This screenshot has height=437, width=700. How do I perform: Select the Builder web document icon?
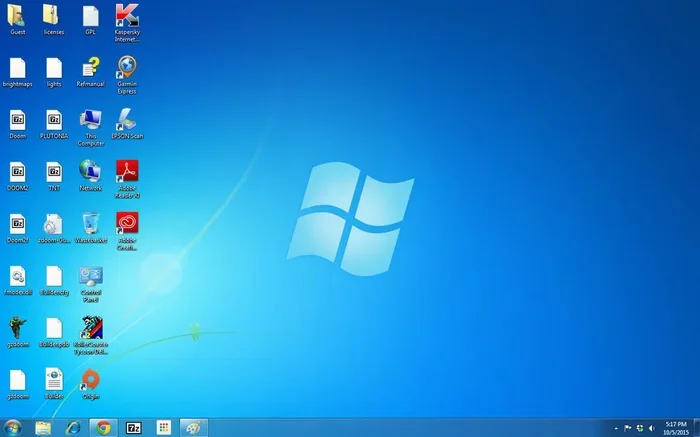pyautogui.click(x=54, y=380)
